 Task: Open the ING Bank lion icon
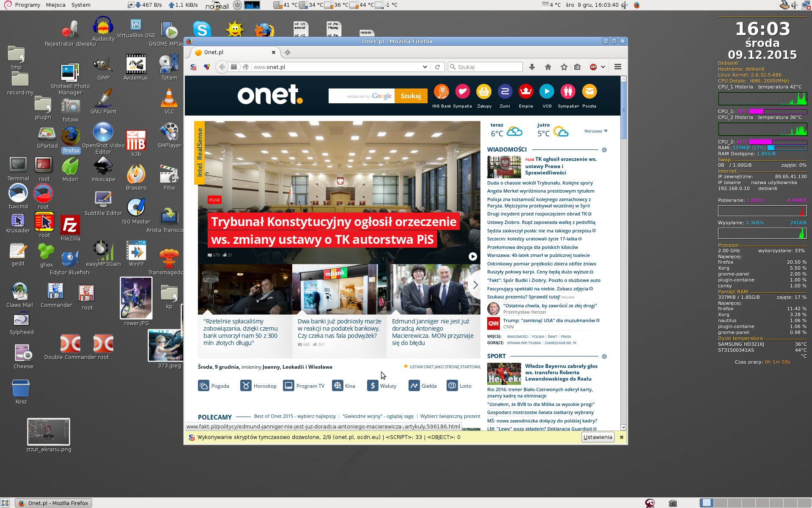point(442,91)
